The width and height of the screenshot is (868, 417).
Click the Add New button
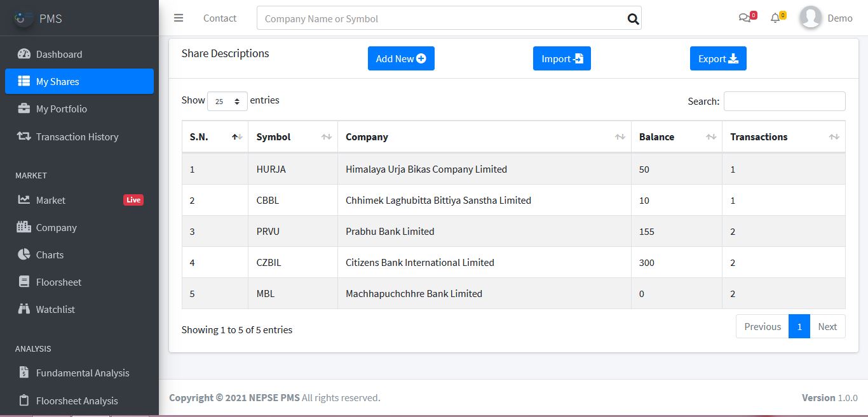coord(401,58)
